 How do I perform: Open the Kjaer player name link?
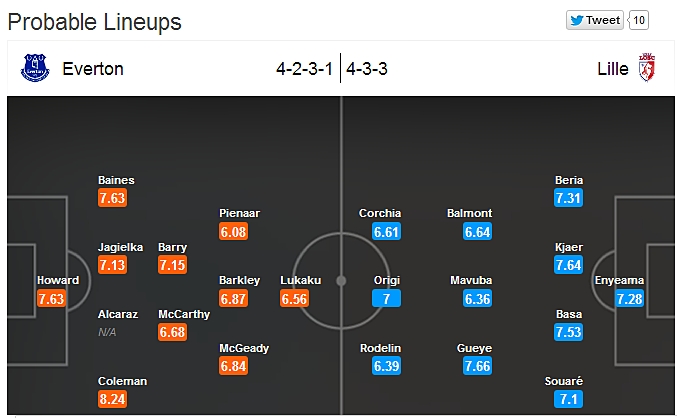569,247
